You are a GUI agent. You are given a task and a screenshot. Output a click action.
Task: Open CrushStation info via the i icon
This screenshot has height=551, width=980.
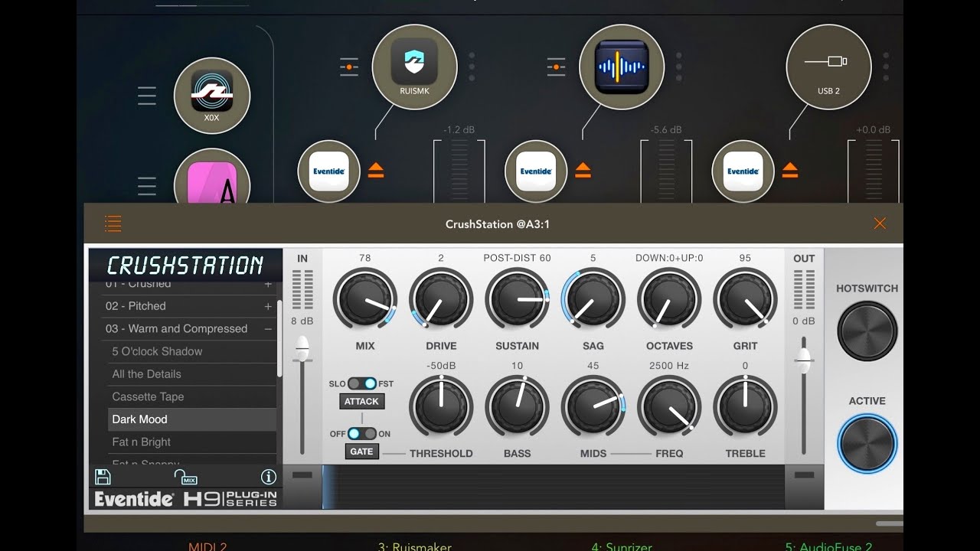tap(268, 477)
